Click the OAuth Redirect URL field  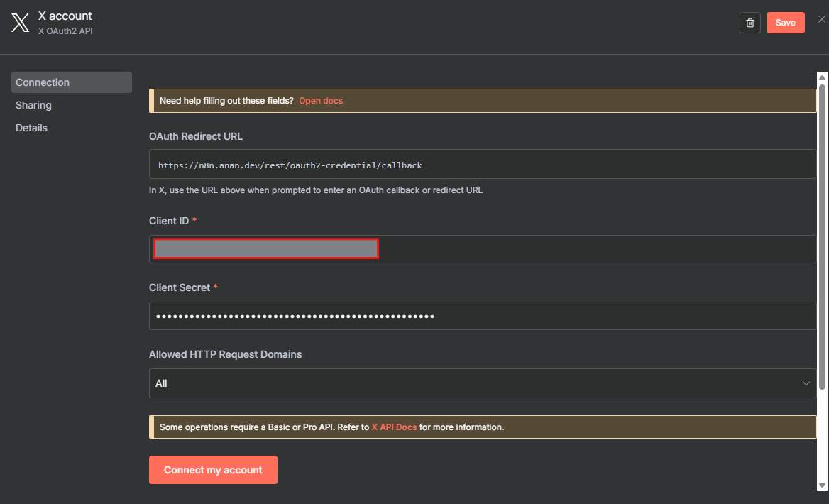(x=482, y=165)
